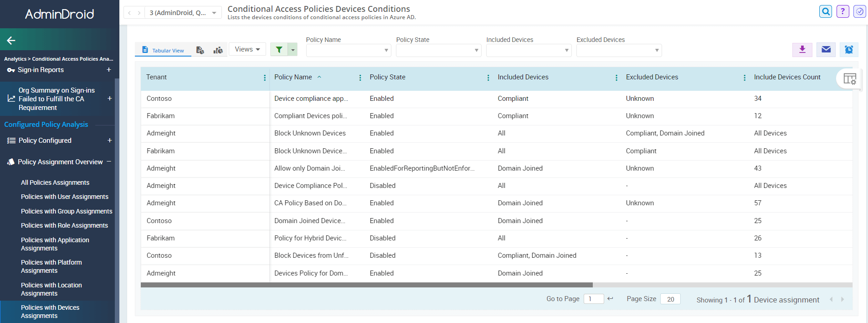Image resolution: width=868 pixels, height=323 pixels.
Task: Open Policies with Platform Assignments
Action: point(51,266)
